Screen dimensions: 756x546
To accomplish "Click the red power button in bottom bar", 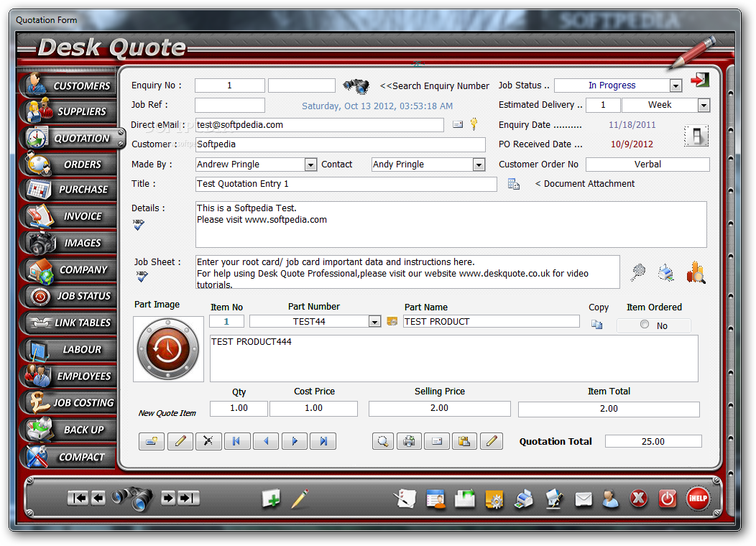I will (x=668, y=499).
